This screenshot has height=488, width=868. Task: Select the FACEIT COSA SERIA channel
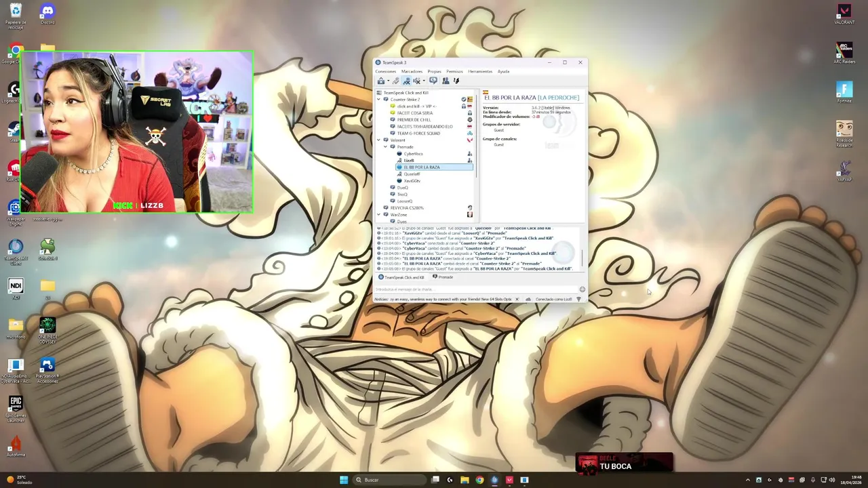[x=414, y=113]
